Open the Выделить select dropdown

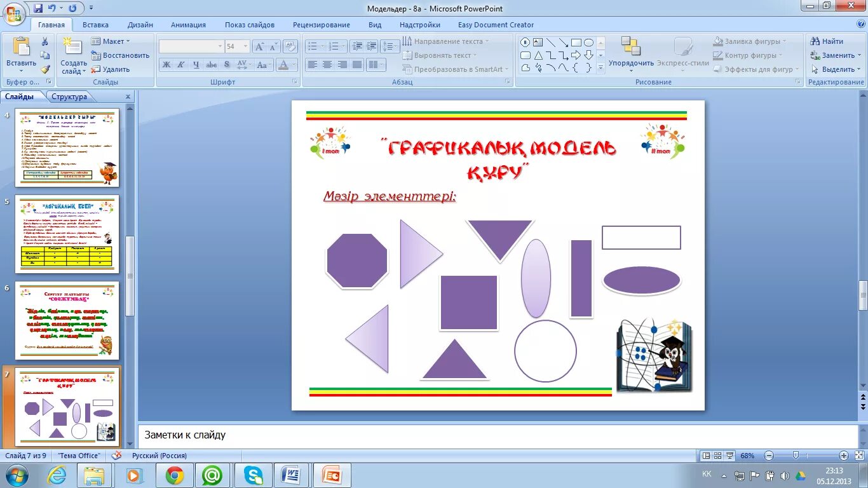(836, 69)
